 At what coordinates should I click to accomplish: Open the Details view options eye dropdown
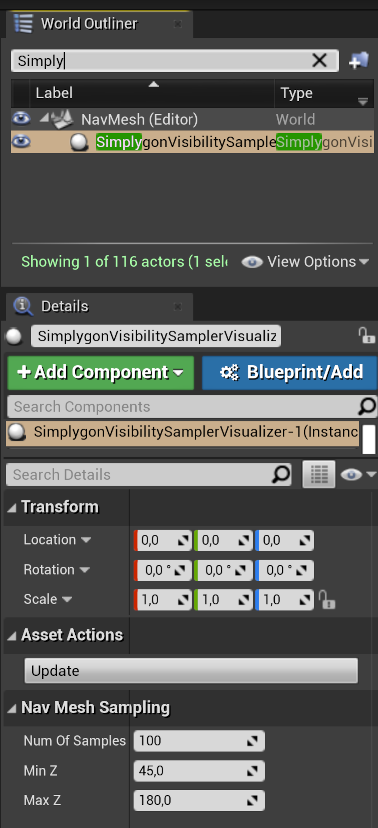coord(358,475)
